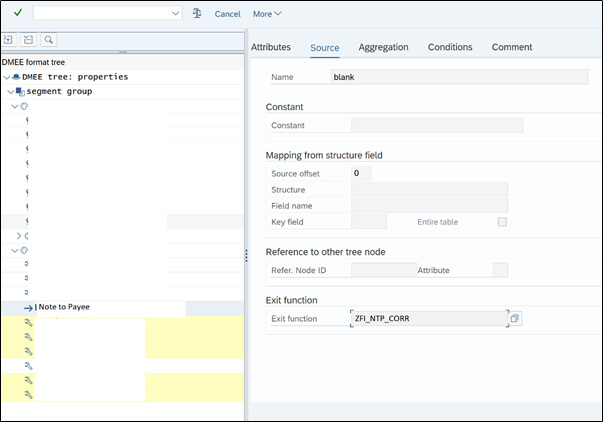This screenshot has width=603, height=422.
Task: Click the Exit function field ZFI_NTP_CORR
Action: 429,319
